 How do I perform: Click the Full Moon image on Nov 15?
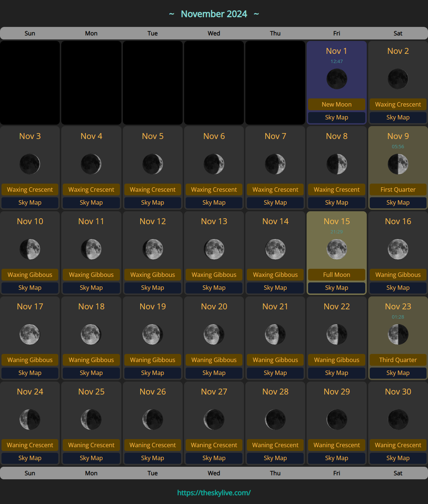(336, 249)
